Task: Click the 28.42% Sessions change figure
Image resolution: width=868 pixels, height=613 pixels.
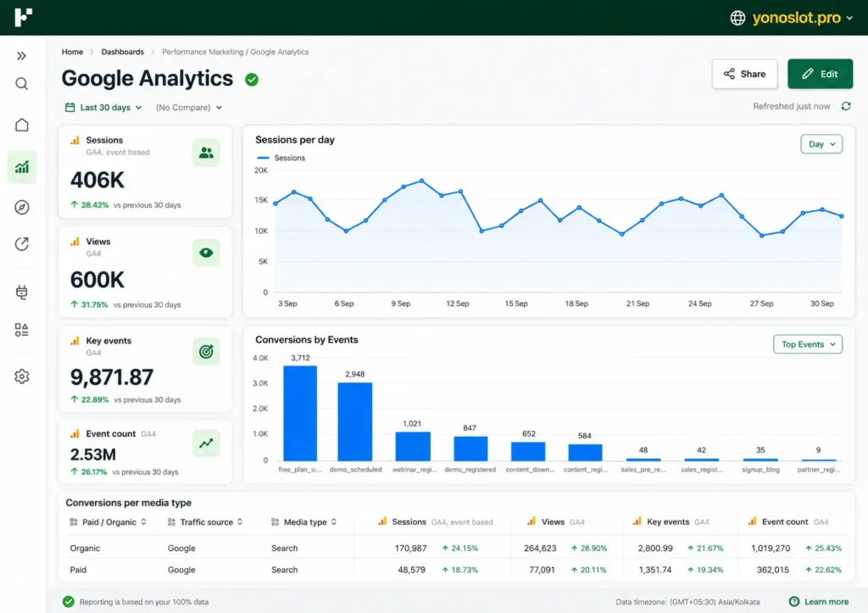Action: tap(95, 205)
